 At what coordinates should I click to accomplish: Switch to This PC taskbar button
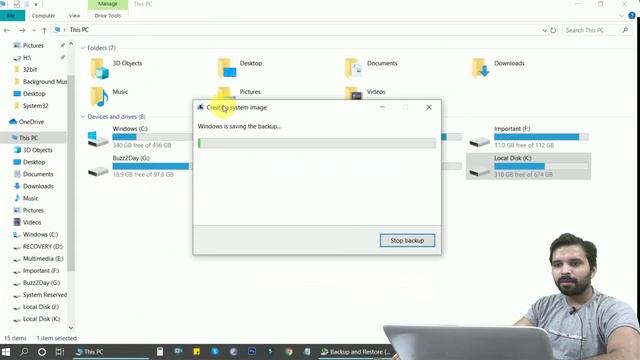[111, 352]
